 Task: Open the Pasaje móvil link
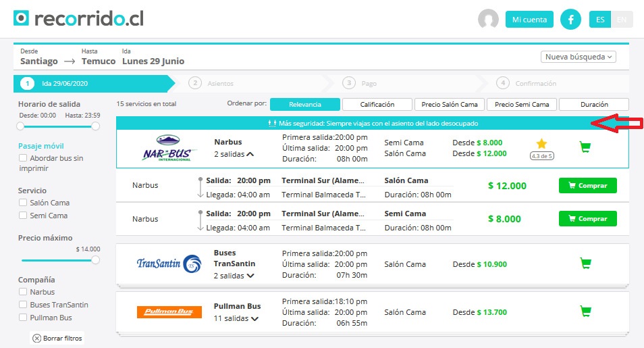point(41,146)
